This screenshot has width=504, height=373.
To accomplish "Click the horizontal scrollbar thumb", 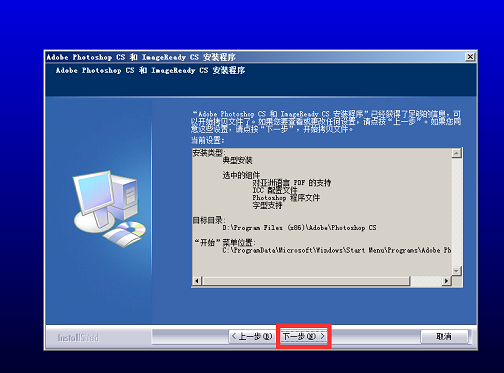I will (x=305, y=281).
